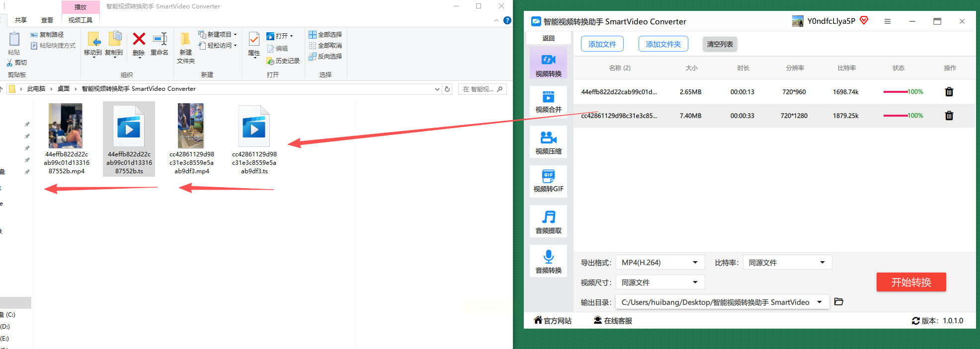Expand the 导出格式 MP4(H.264) dropdown
The height and width of the screenshot is (349, 980).
pyautogui.click(x=695, y=262)
